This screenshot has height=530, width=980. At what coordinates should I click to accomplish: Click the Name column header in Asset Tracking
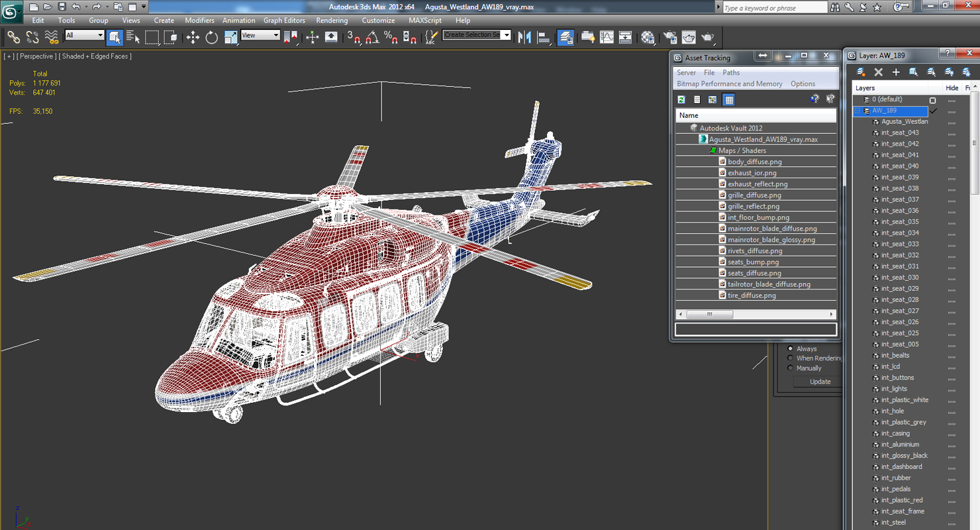[756, 115]
